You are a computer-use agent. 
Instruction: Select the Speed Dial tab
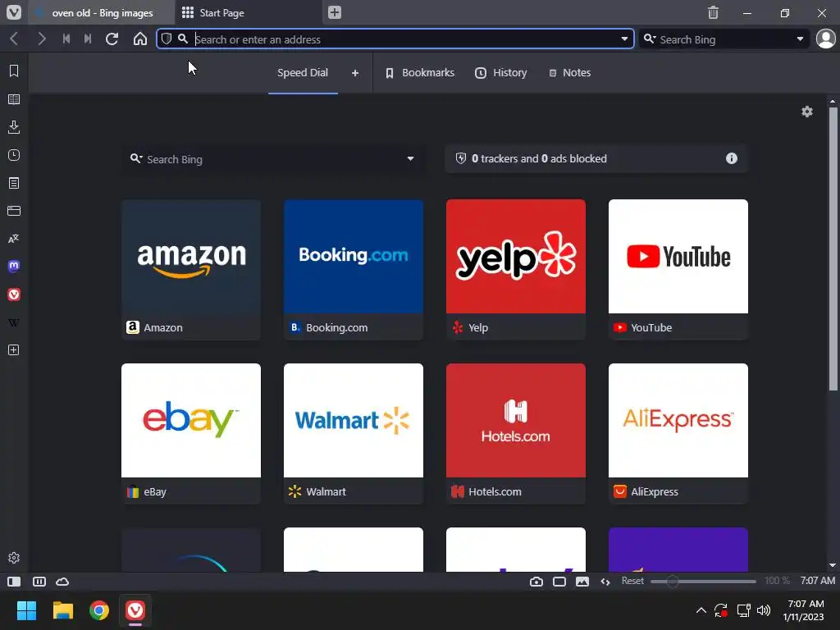pyautogui.click(x=303, y=73)
